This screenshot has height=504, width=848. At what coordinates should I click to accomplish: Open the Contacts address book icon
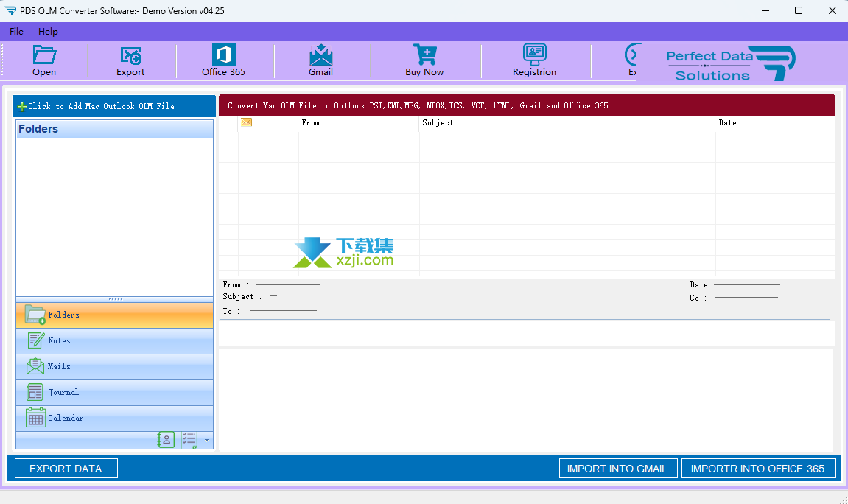(x=166, y=440)
